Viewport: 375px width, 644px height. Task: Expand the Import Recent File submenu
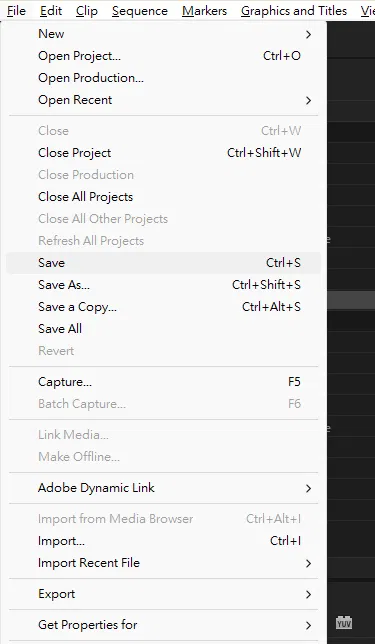pos(163,563)
